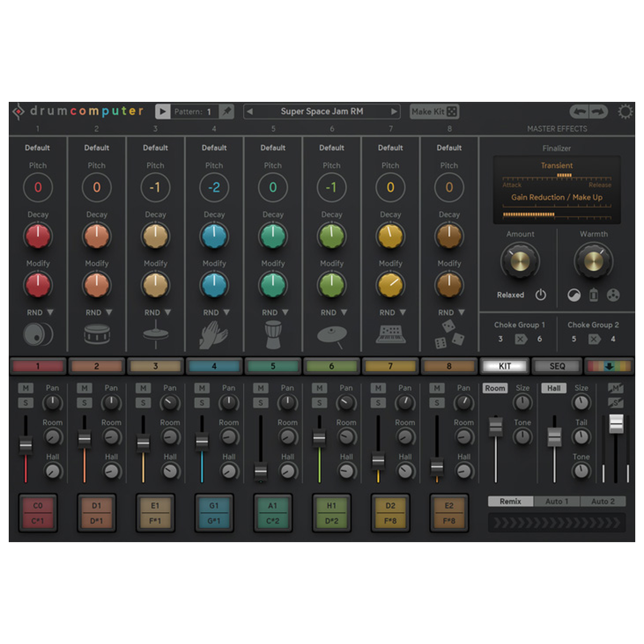The width and height of the screenshot is (644, 644).
Task: Select the Auto 1 tab
Action: (556, 501)
